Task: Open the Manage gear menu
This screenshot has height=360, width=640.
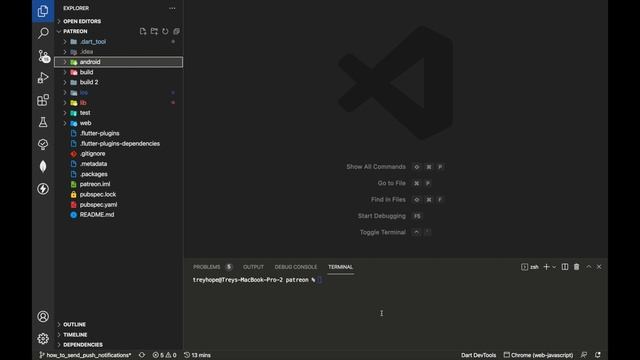Action: 43,338
